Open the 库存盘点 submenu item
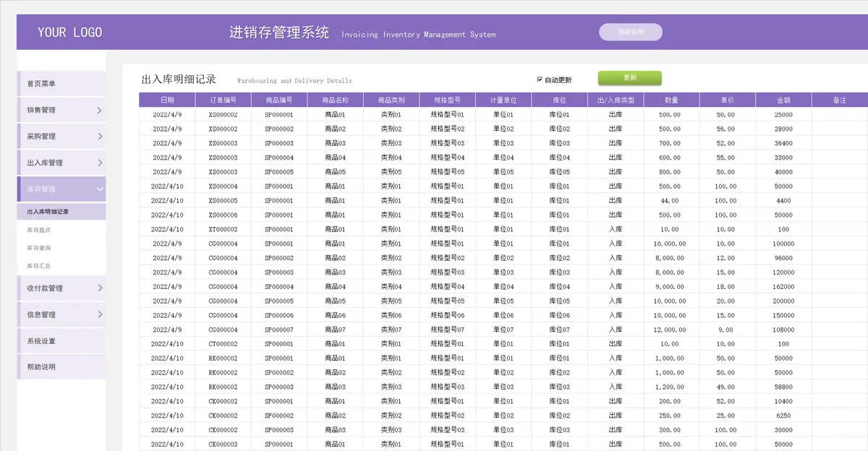 39,230
